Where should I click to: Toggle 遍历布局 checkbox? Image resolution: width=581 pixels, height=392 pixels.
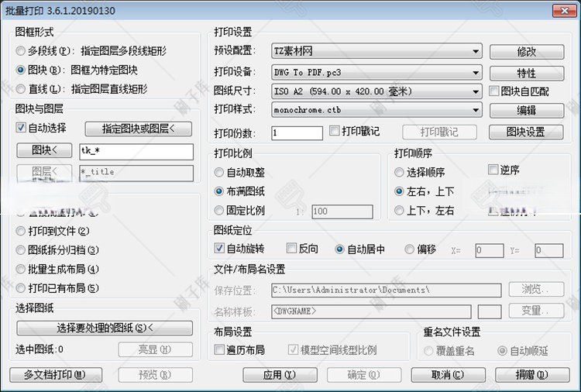point(219,349)
